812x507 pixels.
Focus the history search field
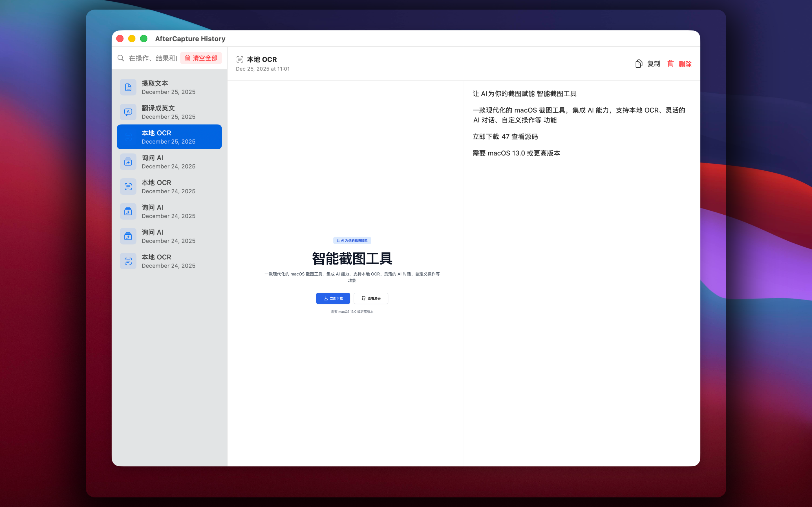153,58
